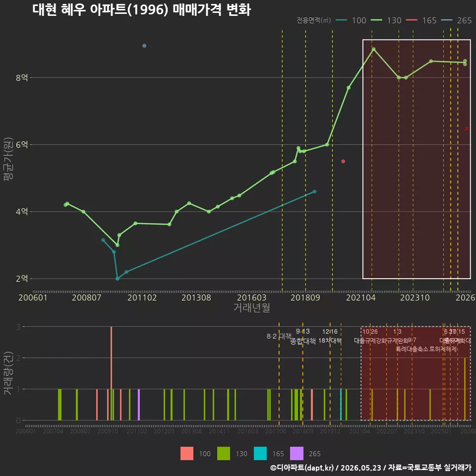
Task: Click the 165 red line legend entry
Action: (x=421, y=20)
